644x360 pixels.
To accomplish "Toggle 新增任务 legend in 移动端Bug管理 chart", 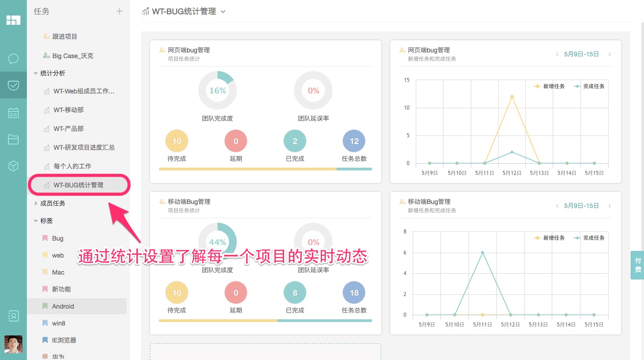I will (549, 238).
